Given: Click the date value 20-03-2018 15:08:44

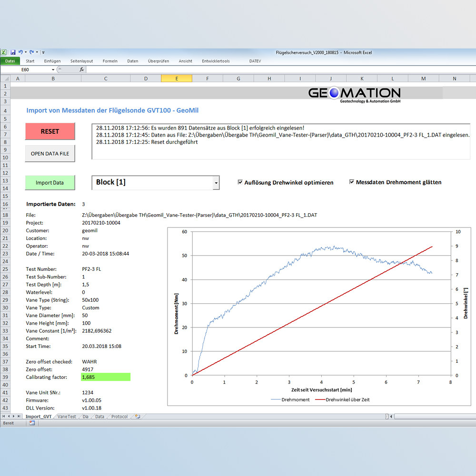Looking at the screenshot, I should coord(106,254).
